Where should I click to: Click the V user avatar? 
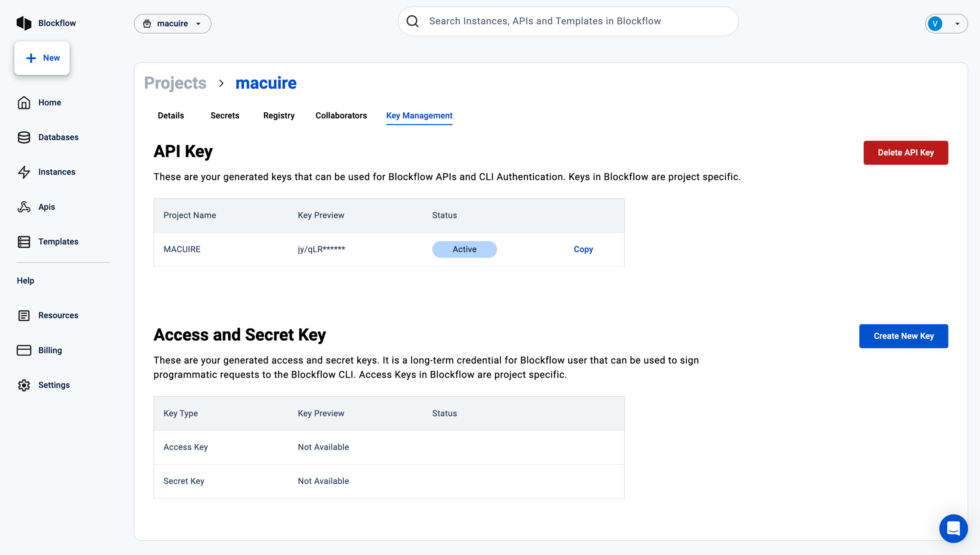pyautogui.click(x=935, y=23)
